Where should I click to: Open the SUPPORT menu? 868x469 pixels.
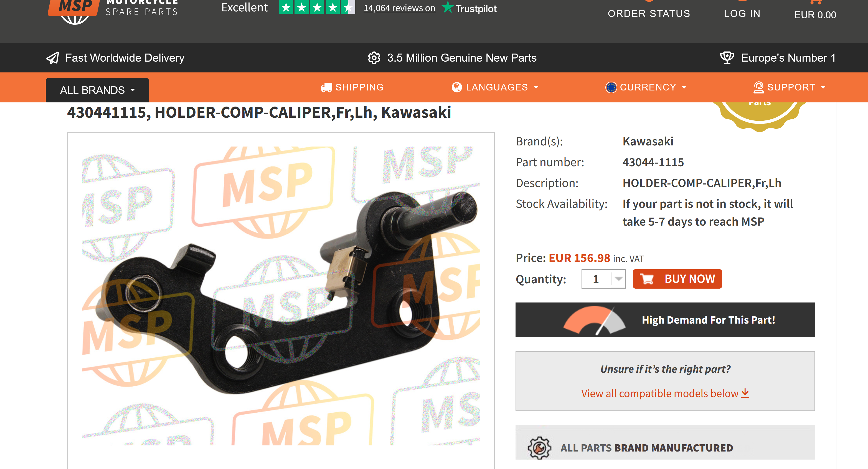pyautogui.click(x=790, y=87)
